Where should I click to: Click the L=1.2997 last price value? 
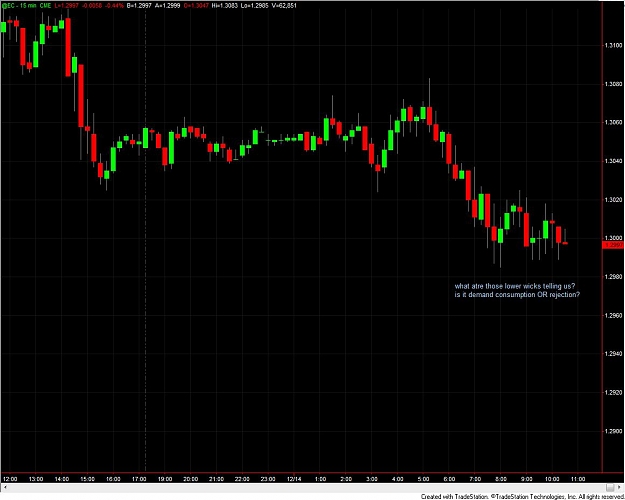click(67, 6)
